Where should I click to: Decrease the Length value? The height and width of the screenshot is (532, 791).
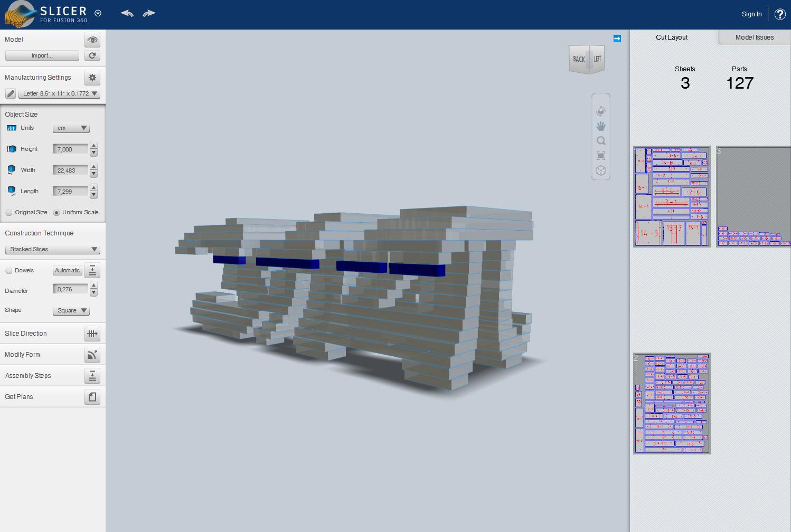pyautogui.click(x=93, y=195)
